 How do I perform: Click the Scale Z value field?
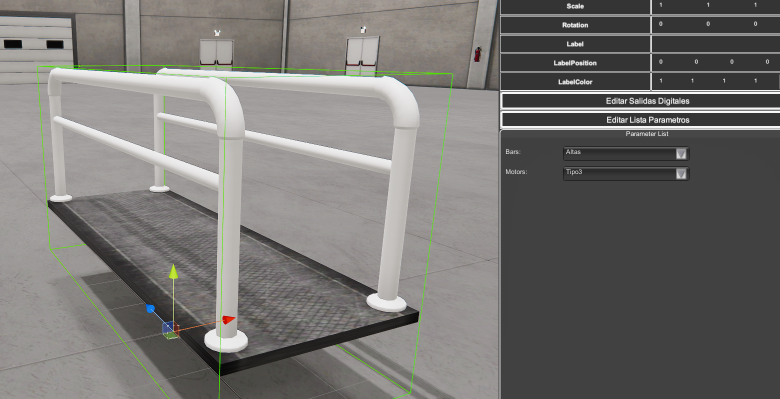pyautogui.click(x=755, y=5)
